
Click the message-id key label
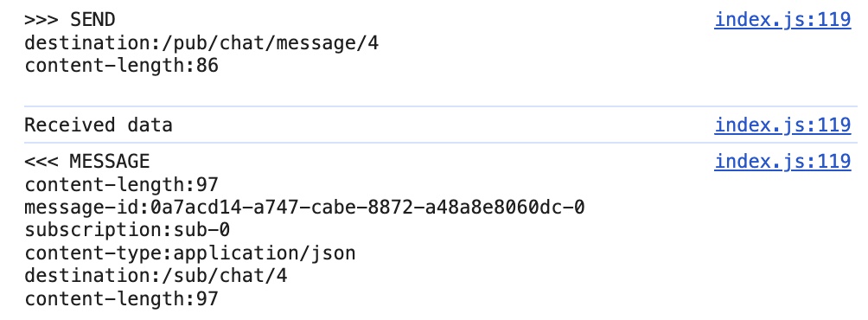[x=82, y=208]
